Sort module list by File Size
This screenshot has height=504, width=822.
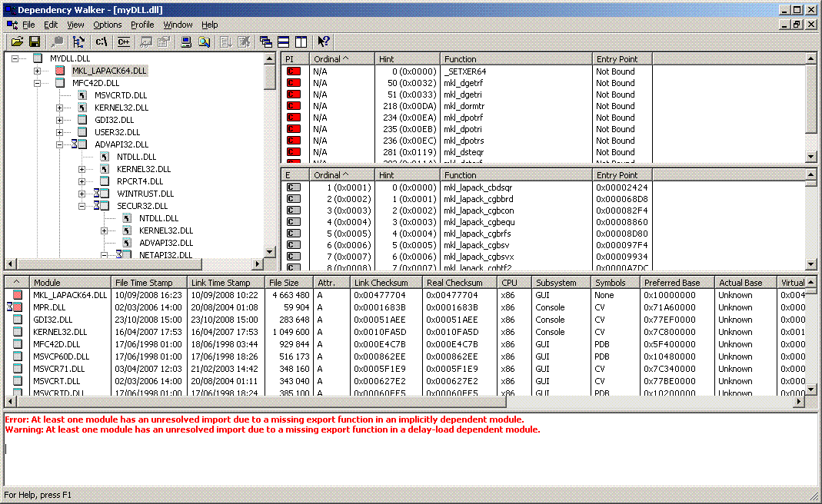pyautogui.click(x=289, y=283)
